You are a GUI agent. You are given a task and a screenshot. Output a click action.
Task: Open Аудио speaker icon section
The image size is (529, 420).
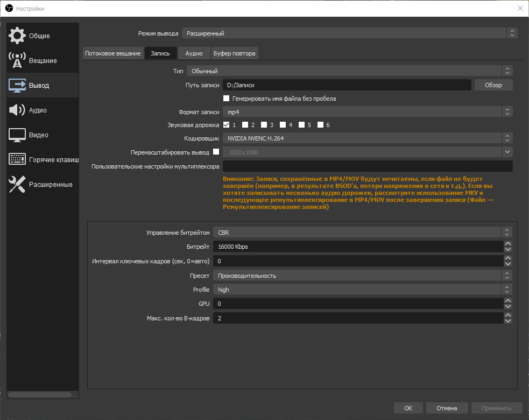(x=17, y=110)
